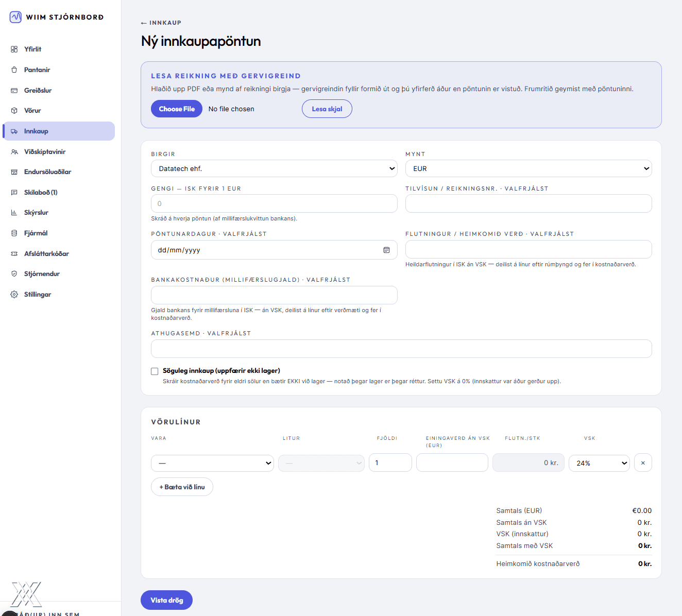The height and width of the screenshot is (616, 682).
Task: Click the Fjöldi quantity field
Action: click(390, 463)
